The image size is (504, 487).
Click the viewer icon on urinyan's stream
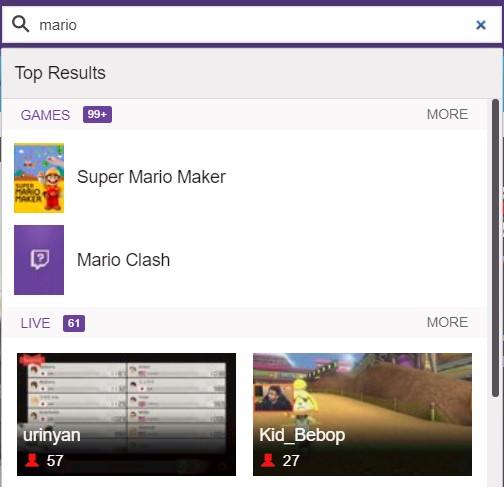32,460
